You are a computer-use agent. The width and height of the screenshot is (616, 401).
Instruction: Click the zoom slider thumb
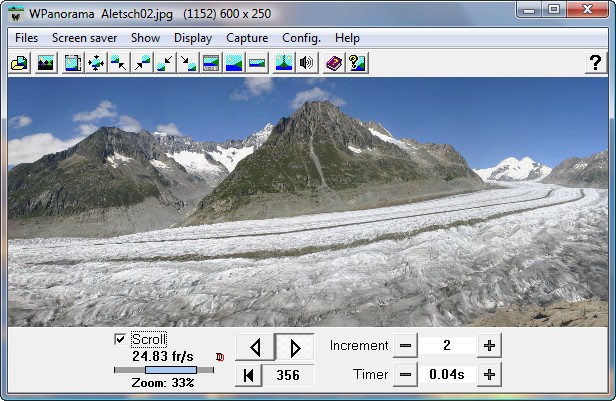170,370
